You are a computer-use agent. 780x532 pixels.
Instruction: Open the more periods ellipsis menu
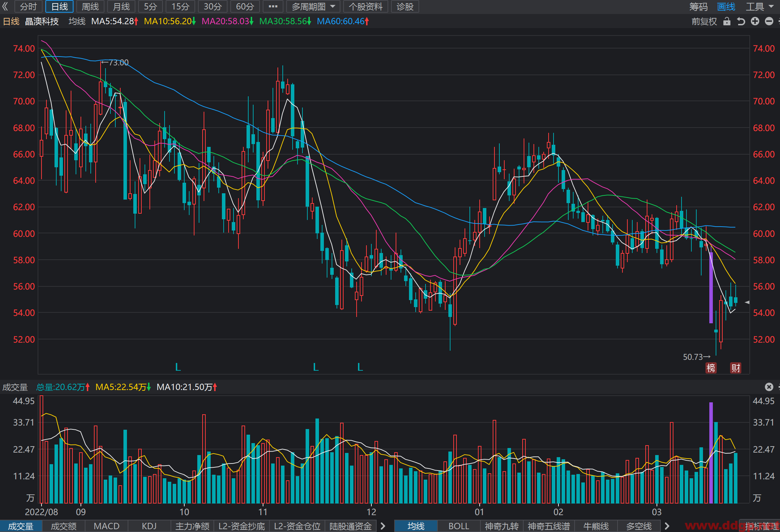point(273,7)
